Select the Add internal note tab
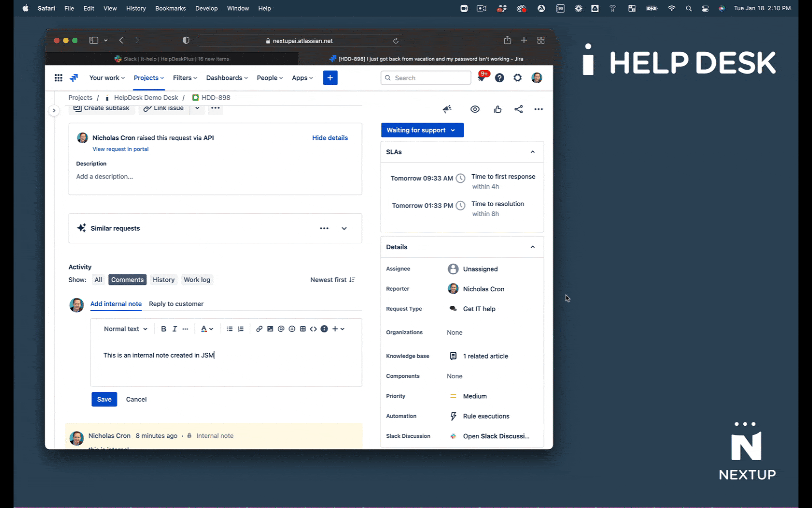 116,304
